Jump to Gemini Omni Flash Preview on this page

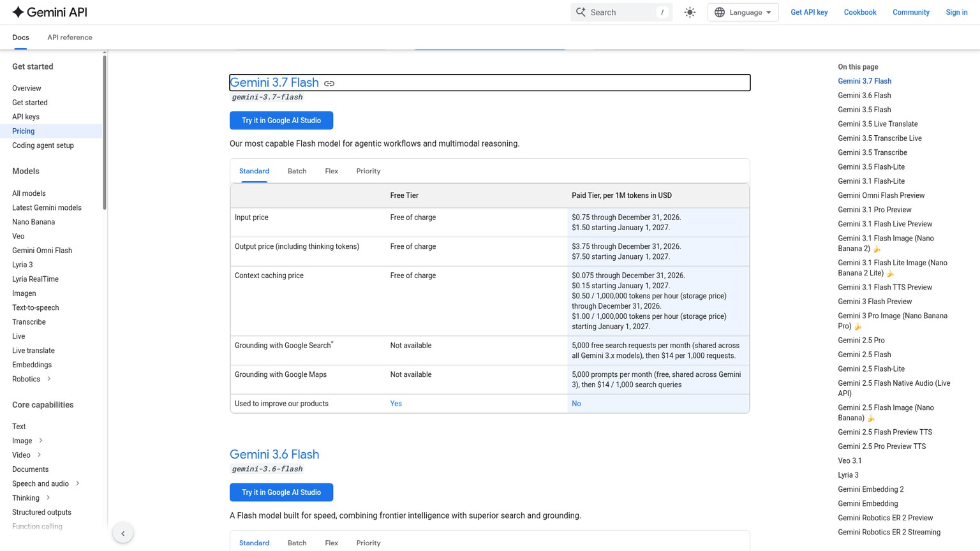[881, 195]
